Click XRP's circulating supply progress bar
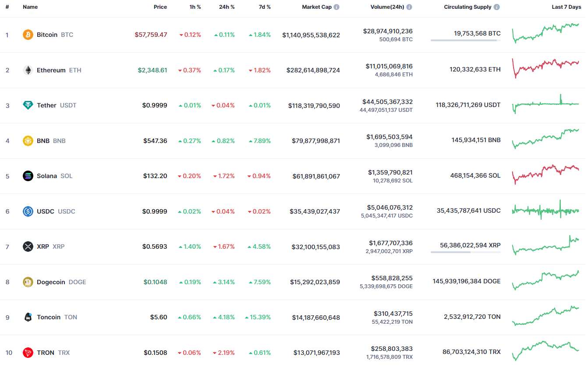The width and height of the screenshot is (588, 368). (x=465, y=252)
